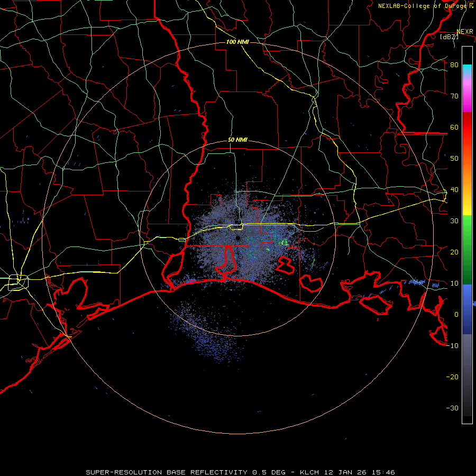476x476 pixels.
Task: Click the [dBZ] units label
Action: [x=449, y=36]
